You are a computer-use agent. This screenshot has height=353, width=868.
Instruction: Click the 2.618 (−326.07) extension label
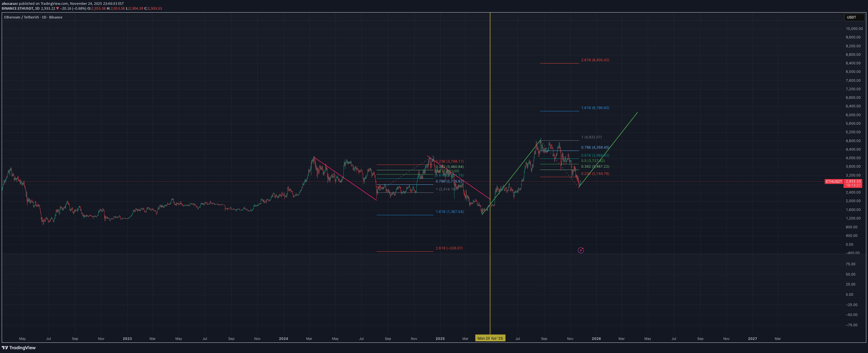449,248
